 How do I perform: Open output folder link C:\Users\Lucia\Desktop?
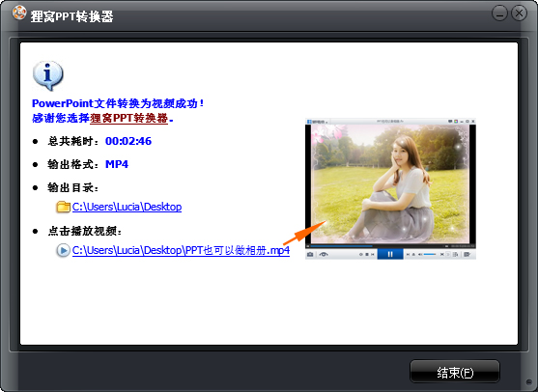pyautogui.click(x=127, y=207)
